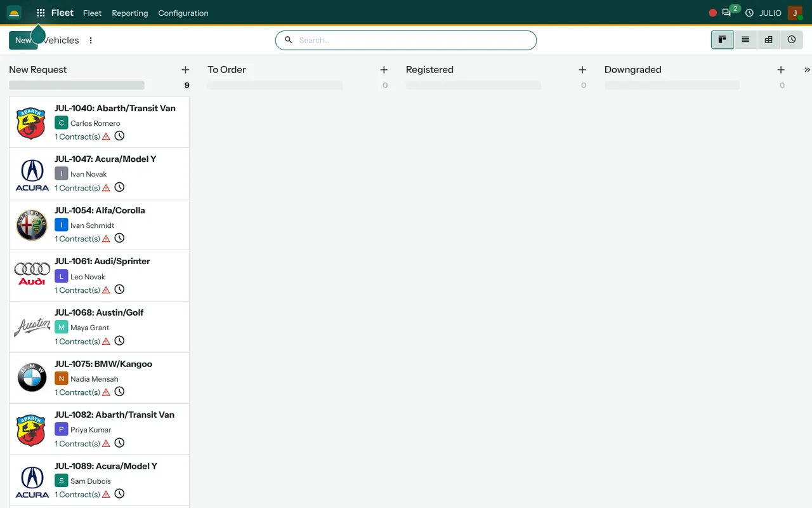Switch to Activity view
Image resolution: width=812 pixels, height=508 pixels.
click(x=792, y=40)
